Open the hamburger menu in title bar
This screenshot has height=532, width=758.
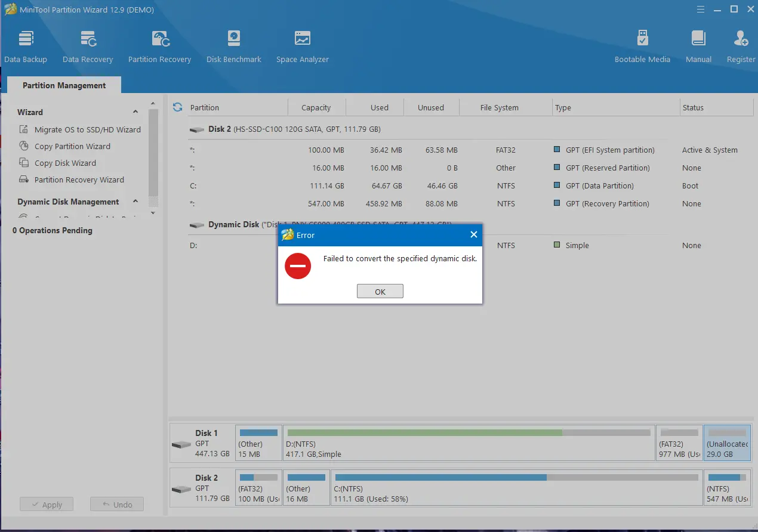[x=701, y=9]
